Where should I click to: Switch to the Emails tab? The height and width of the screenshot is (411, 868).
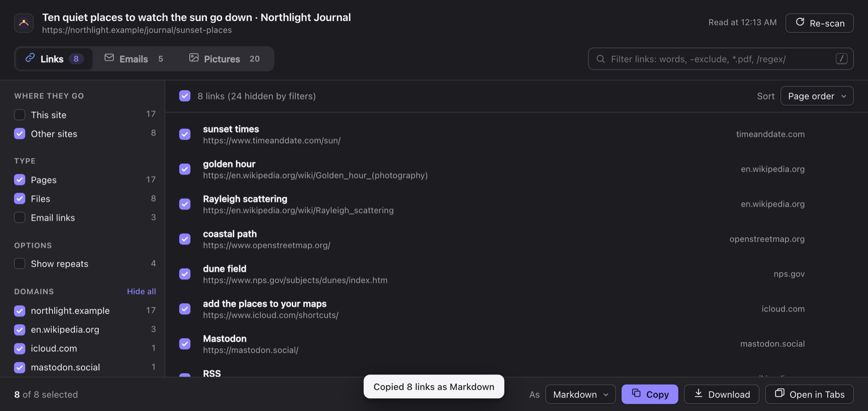(x=134, y=59)
